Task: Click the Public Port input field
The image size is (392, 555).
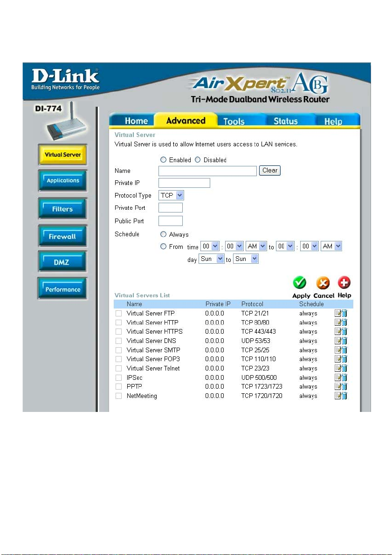Action: 170,221
